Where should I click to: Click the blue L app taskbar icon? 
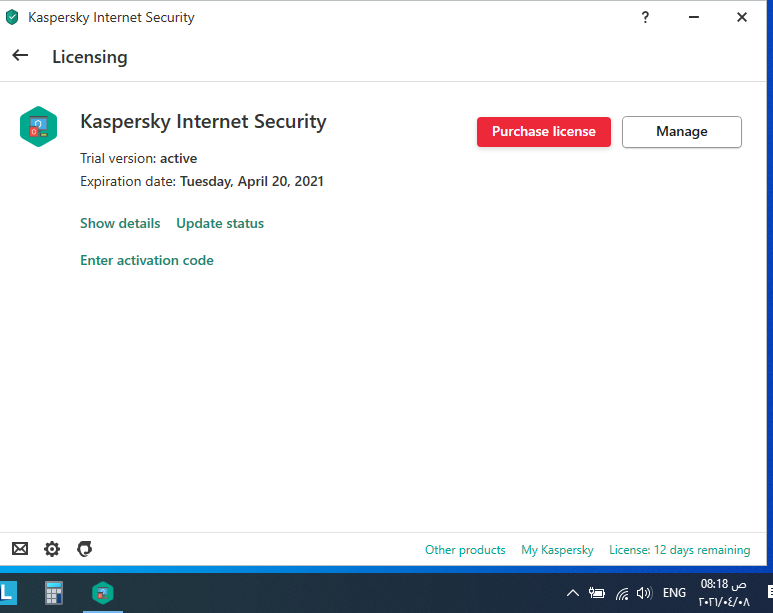coord(8,593)
